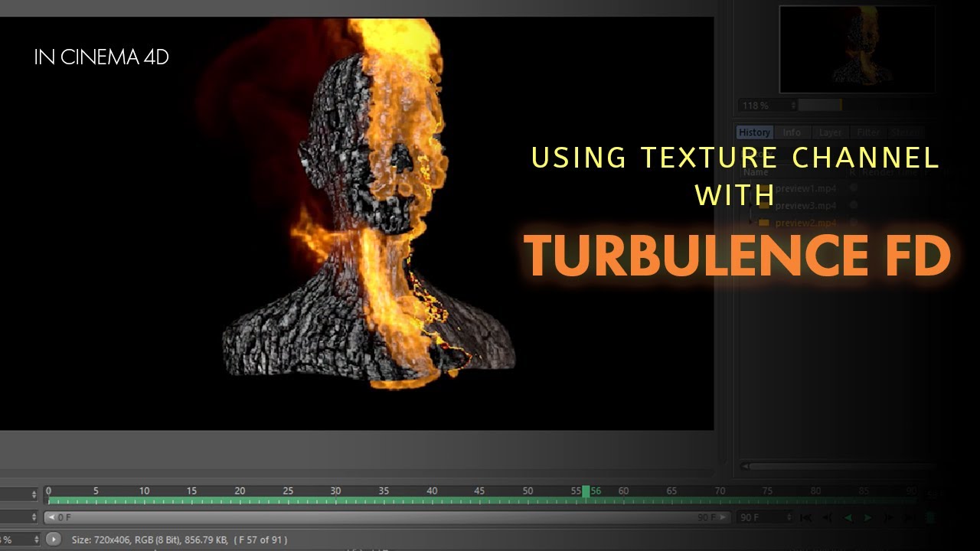The width and height of the screenshot is (980, 551).
Task: Jump to the first frame
Action: click(x=806, y=518)
